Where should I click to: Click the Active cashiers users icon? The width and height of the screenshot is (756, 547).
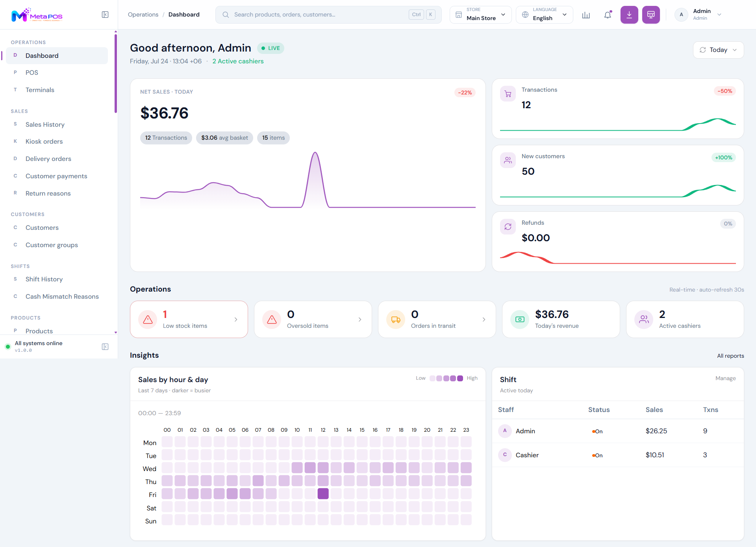[x=644, y=320]
